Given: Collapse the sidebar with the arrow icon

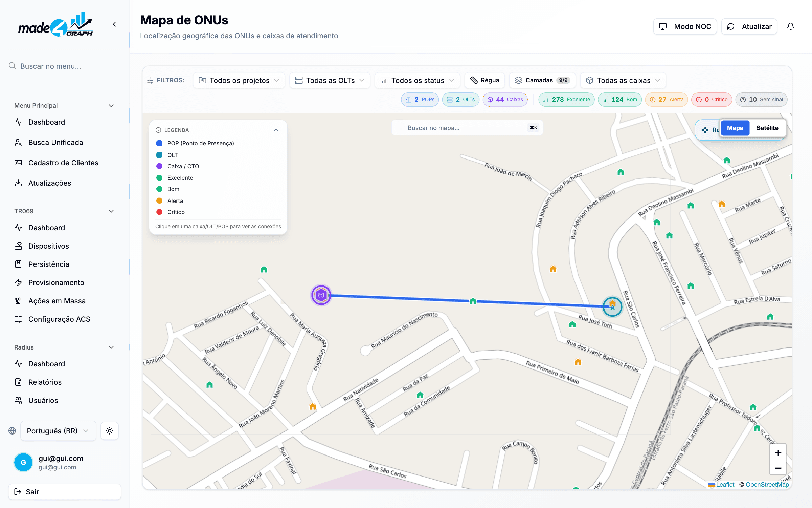Looking at the screenshot, I should click(114, 24).
